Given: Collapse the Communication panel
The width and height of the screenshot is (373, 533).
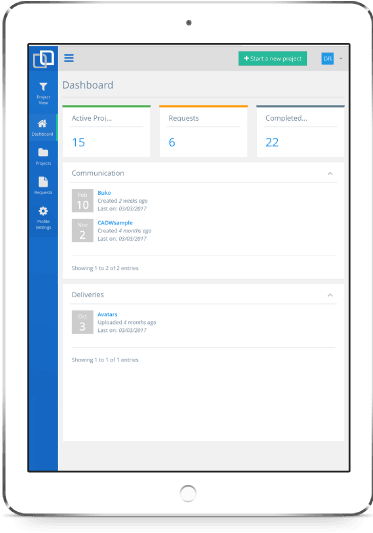Looking at the screenshot, I should (330, 174).
